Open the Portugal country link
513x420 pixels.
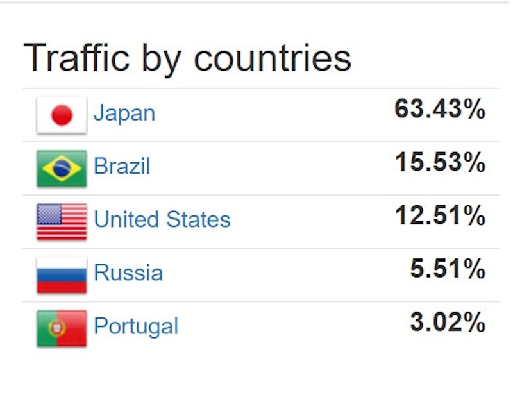click(x=136, y=326)
